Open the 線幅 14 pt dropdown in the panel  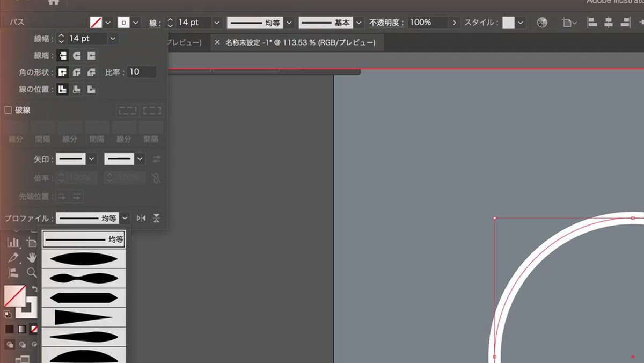[112, 38]
